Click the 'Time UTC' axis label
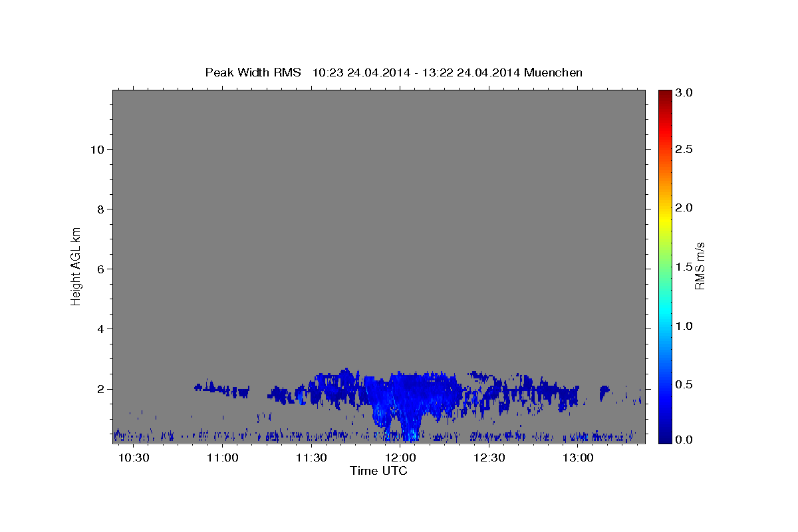The image size is (798, 532). click(378, 471)
